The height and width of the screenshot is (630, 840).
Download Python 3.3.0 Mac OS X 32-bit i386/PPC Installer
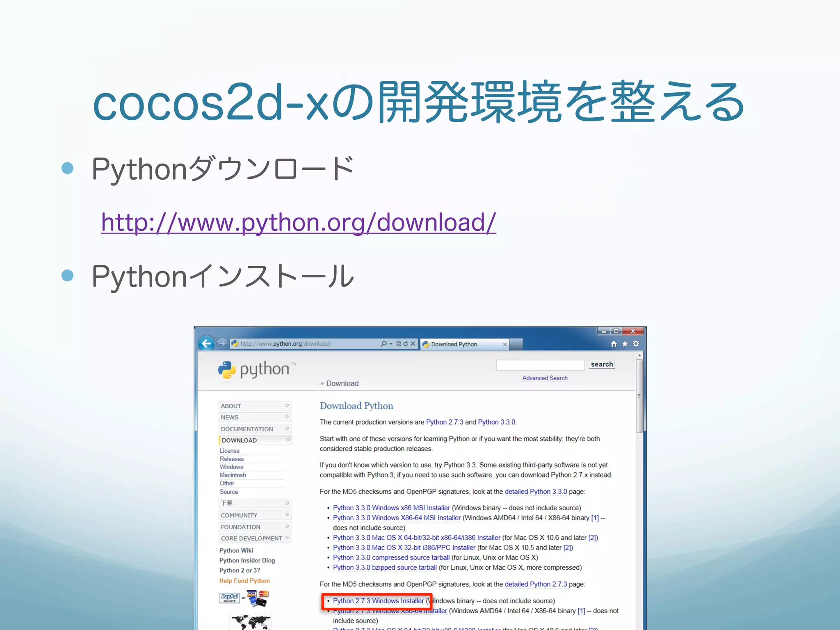[x=404, y=548]
